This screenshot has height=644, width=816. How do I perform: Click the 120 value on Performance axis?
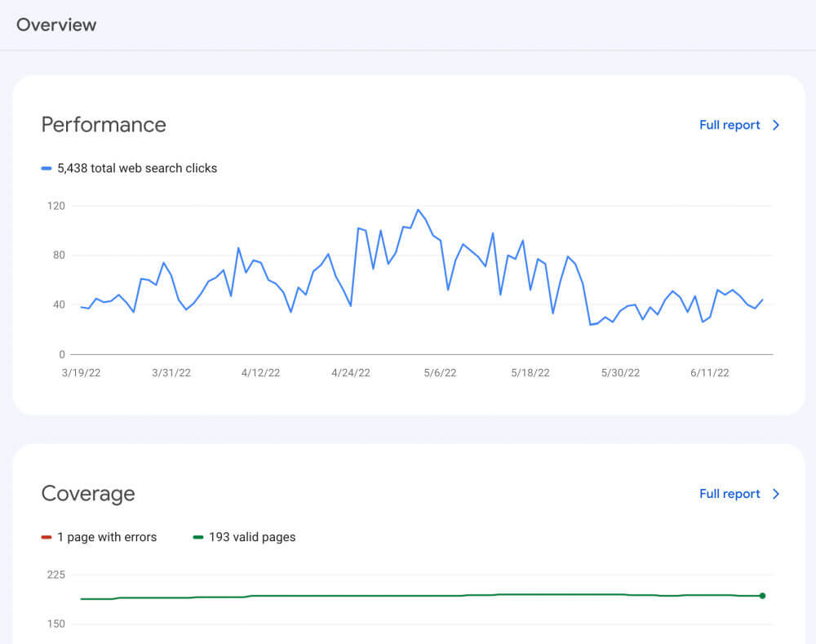point(56,206)
